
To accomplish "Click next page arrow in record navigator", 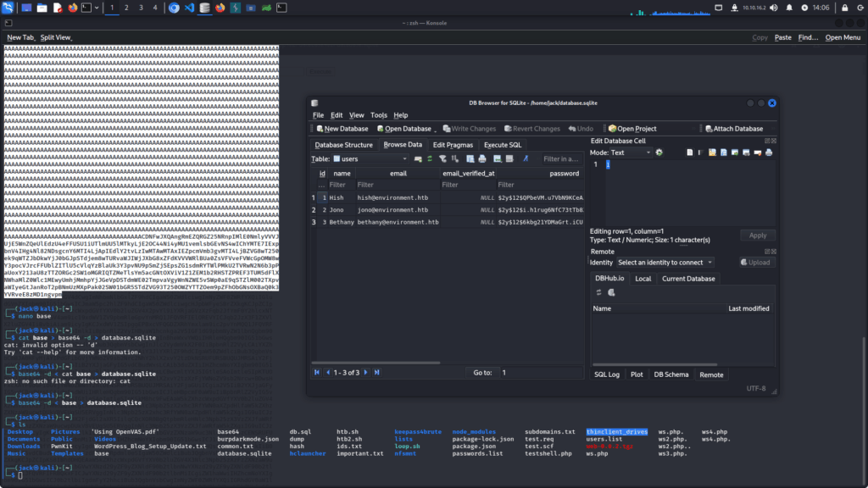I will tap(366, 373).
